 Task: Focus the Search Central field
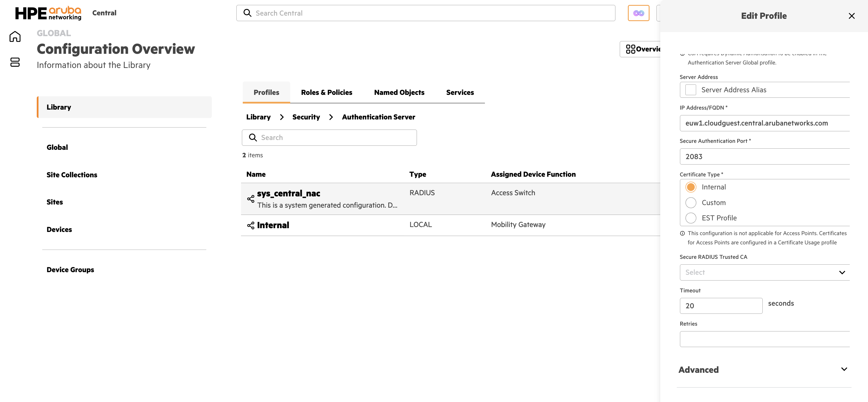tap(426, 13)
